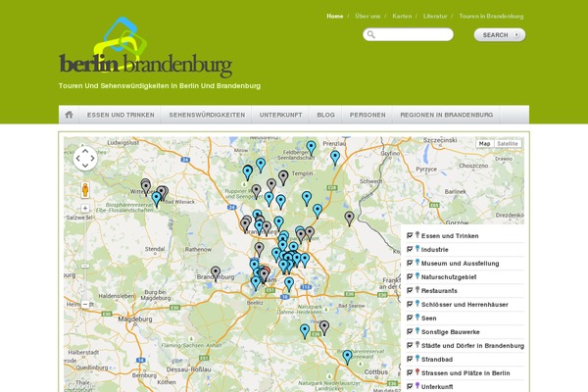588x392 pixels.
Task: Select the Street View pegman icon
Action: 85,190
